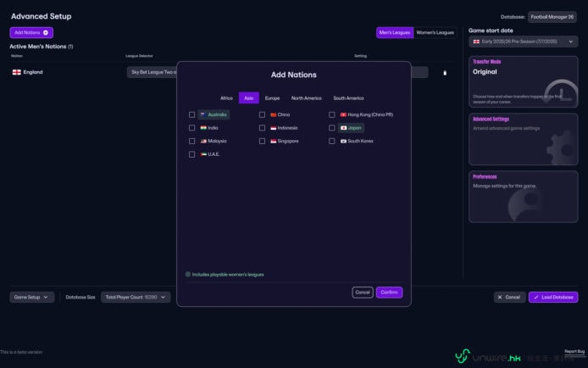Tick the Hong Kong (China PR) checkbox
The width and height of the screenshot is (588, 368).
(332, 114)
